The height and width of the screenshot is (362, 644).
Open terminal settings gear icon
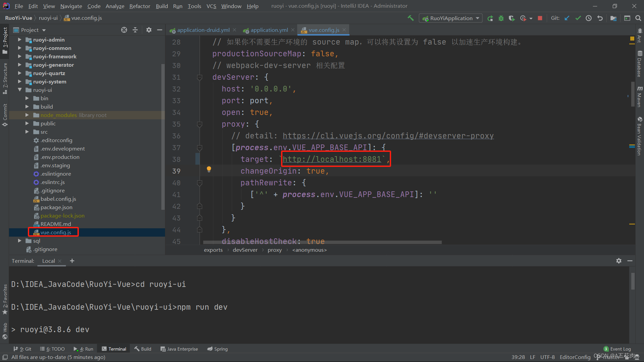(619, 261)
